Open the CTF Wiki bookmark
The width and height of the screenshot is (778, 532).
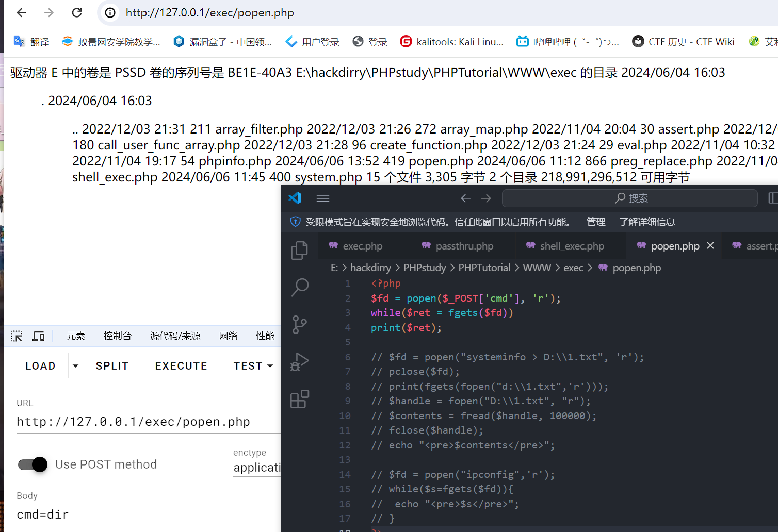click(684, 42)
